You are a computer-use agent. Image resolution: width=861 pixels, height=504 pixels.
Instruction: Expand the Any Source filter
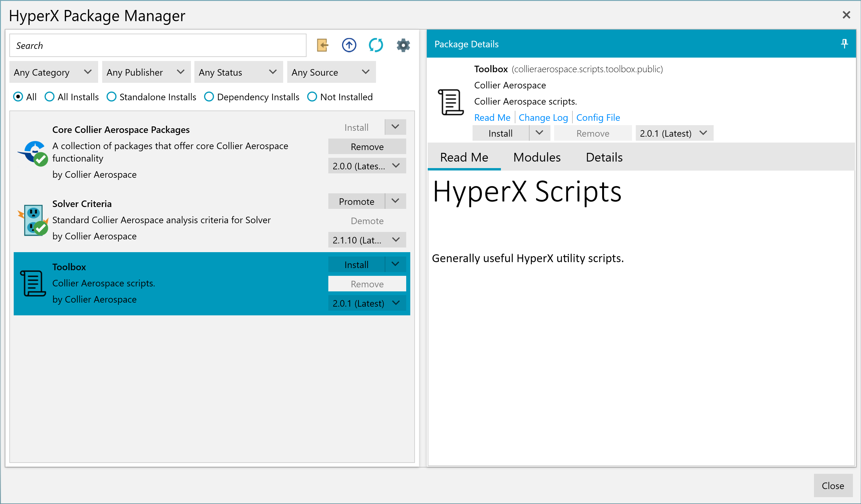pos(331,72)
